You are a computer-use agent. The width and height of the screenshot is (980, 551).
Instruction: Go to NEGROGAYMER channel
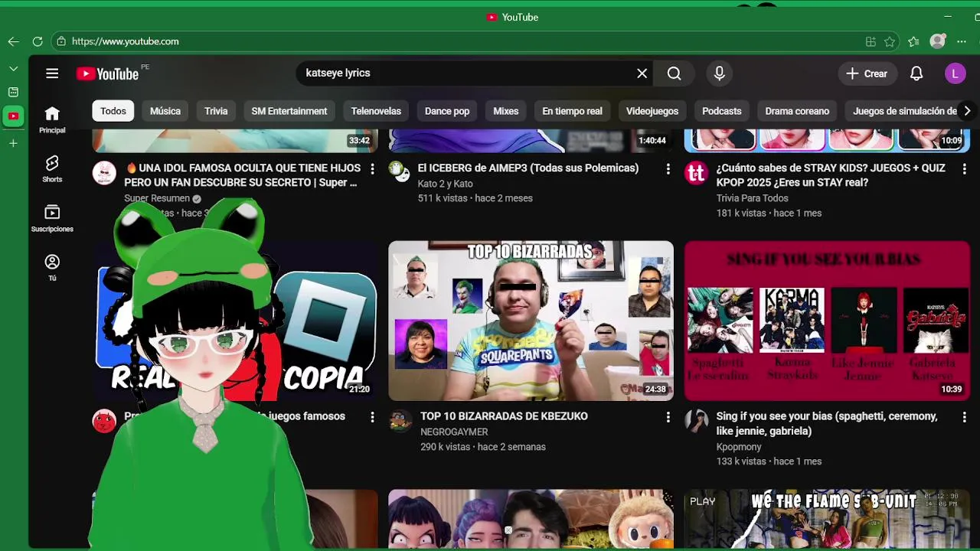coord(454,432)
